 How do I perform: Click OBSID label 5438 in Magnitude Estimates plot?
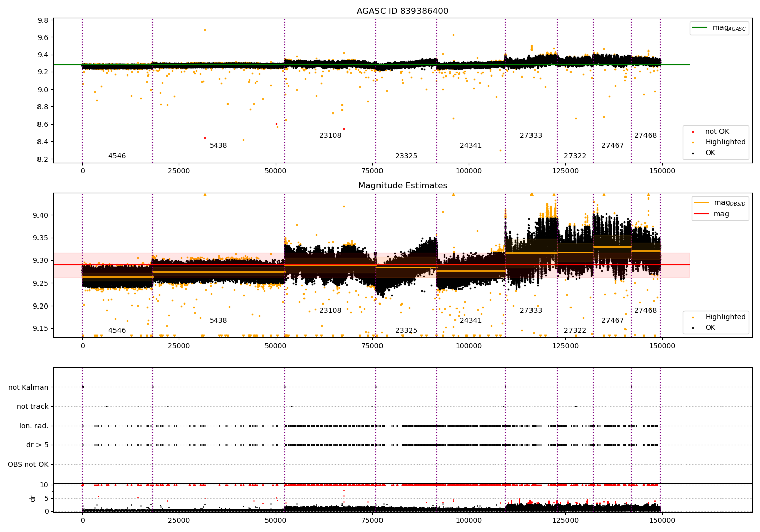click(x=218, y=321)
